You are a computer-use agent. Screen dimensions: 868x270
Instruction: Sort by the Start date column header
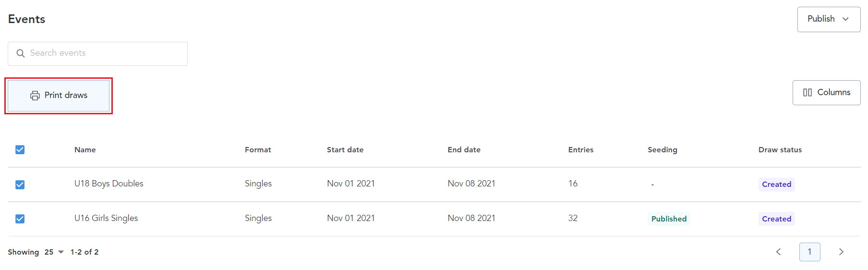[345, 150]
